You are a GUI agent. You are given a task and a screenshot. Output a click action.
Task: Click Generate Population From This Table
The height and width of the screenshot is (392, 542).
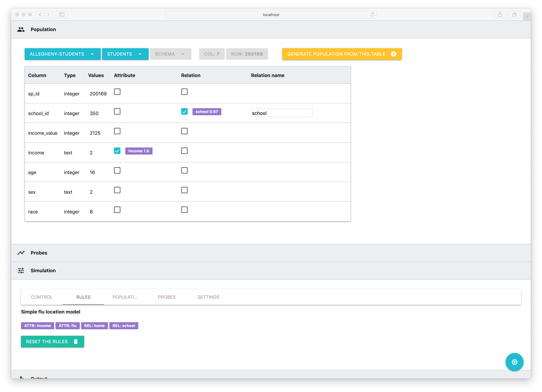(x=342, y=54)
